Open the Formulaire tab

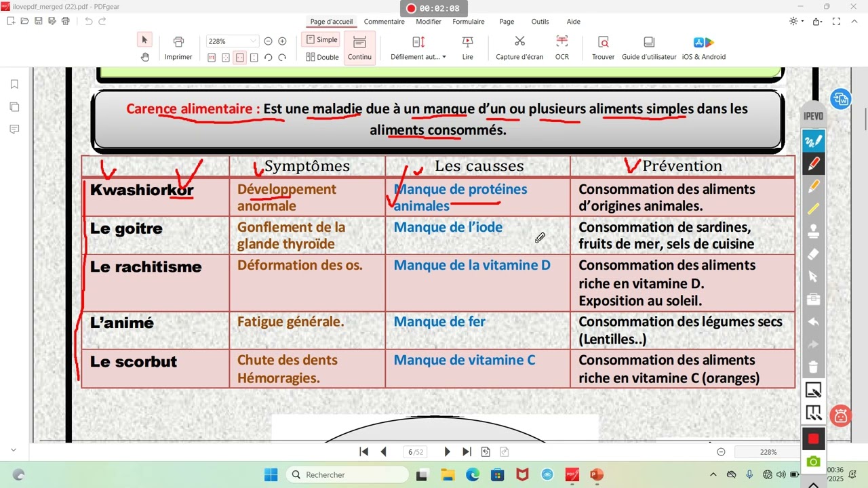click(x=469, y=22)
